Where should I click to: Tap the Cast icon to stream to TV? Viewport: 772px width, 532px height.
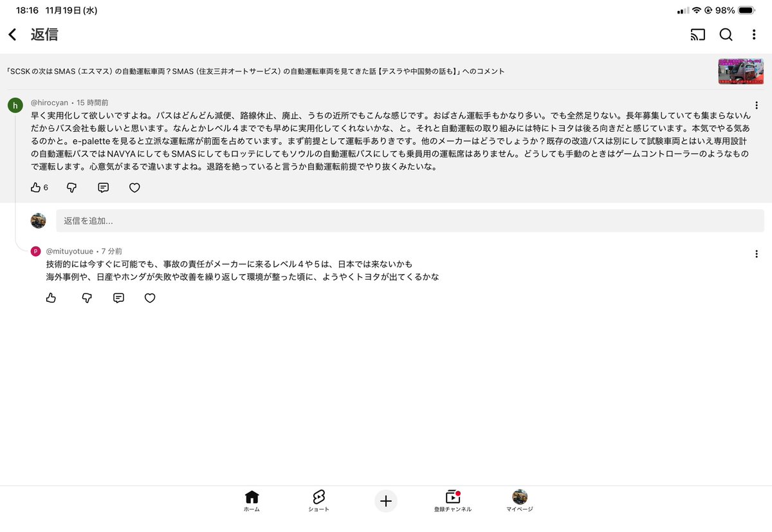(697, 35)
